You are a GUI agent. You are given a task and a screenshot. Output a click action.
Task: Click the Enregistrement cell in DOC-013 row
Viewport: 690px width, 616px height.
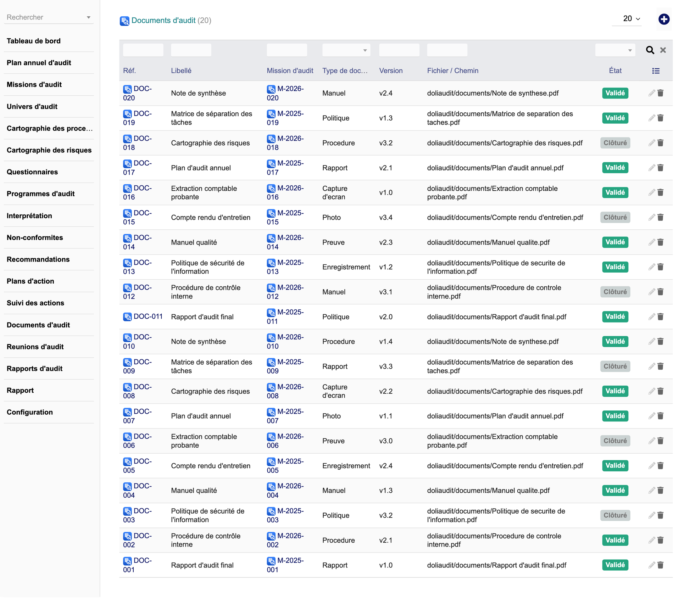coord(346,267)
